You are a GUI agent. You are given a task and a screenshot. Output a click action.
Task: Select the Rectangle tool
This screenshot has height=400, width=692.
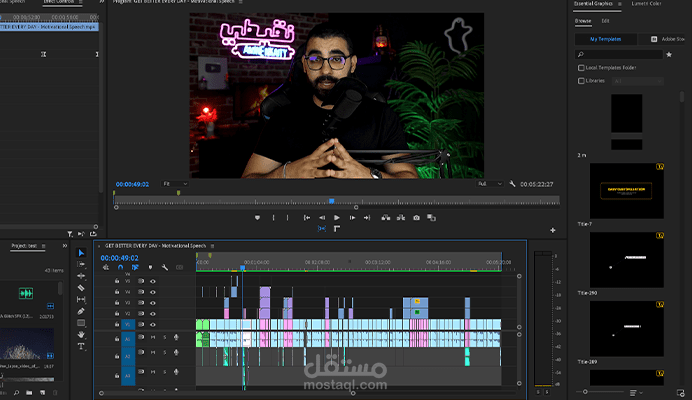click(x=81, y=323)
